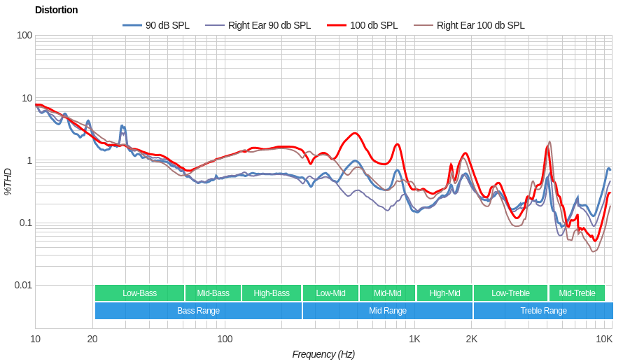Click the Distortion chart title
Screen dimensions: 630x364
(x=56, y=10)
